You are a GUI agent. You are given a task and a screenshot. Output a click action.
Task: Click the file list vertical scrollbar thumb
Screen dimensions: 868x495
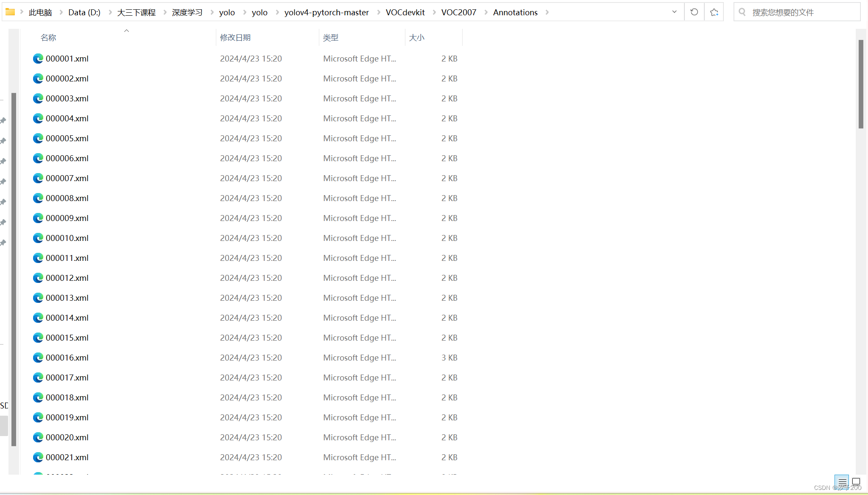[861, 84]
